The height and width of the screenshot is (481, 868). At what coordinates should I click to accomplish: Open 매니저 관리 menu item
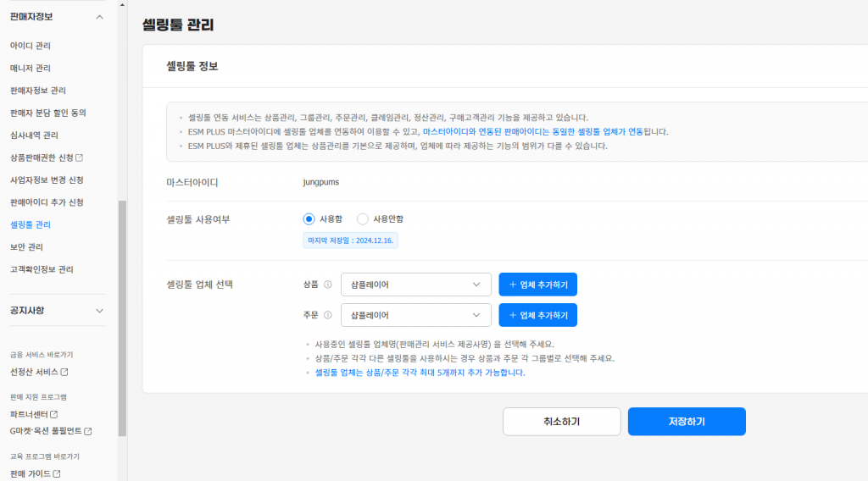pyautogui.click(x=31, y=68)
